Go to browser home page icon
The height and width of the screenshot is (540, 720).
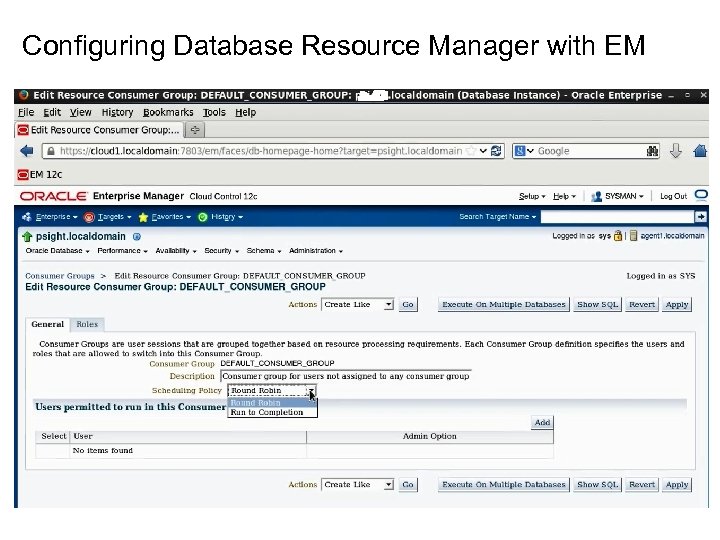[x=700, y=151]
